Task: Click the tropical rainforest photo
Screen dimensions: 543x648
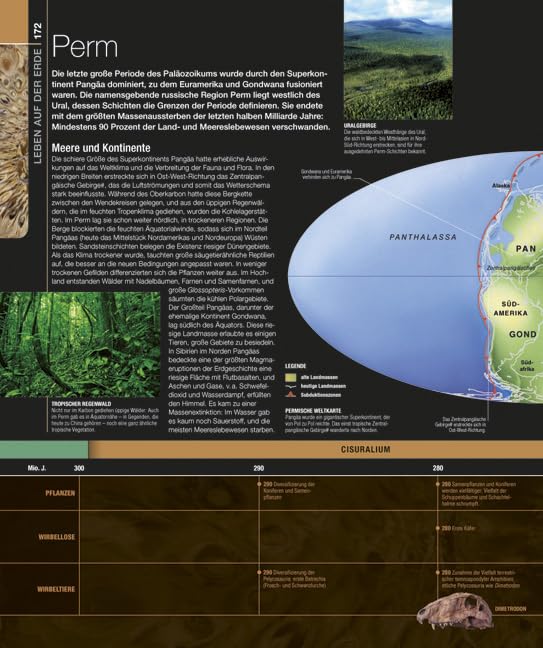Action: [x=80, y=345]
